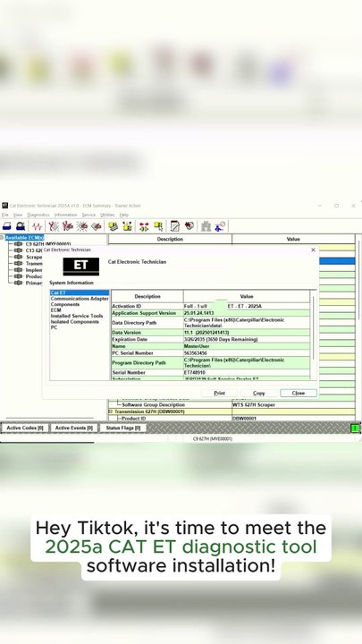Viewport: 362px width, 644px height.
Task: Open the Active Codes [0] status button
Action: pos(25,428)
